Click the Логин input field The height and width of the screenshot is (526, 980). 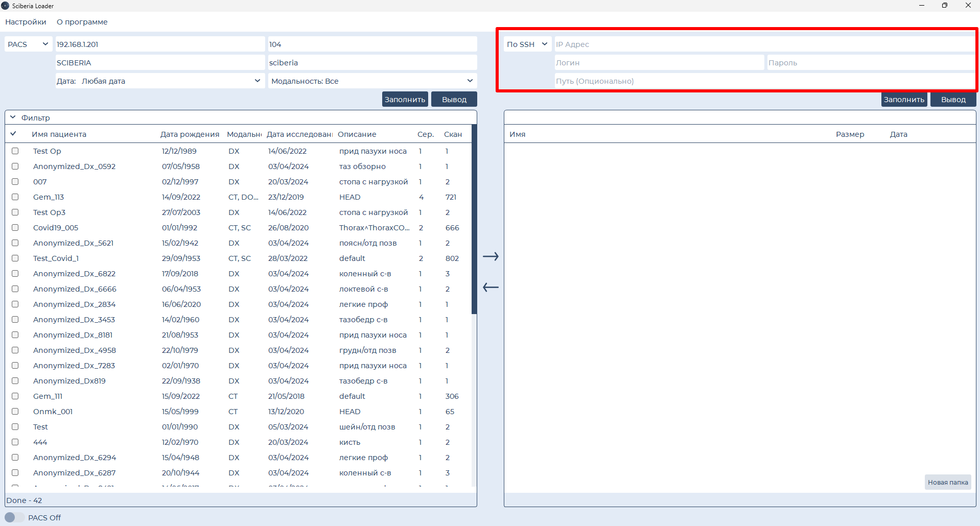[659, 63]
